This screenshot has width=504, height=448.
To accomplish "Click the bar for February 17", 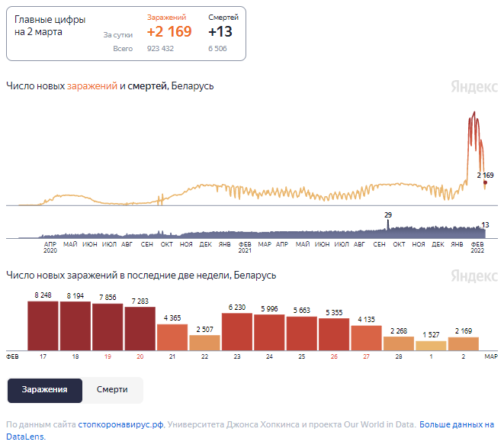I will (x=43, y=326).
